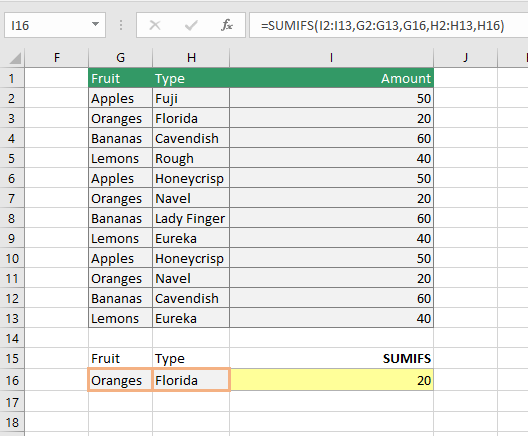Select amount 40 in row 13
528x436 pixels.
(x=331, y=318)
